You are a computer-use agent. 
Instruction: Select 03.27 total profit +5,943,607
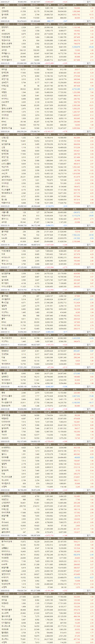click(49, 1)
